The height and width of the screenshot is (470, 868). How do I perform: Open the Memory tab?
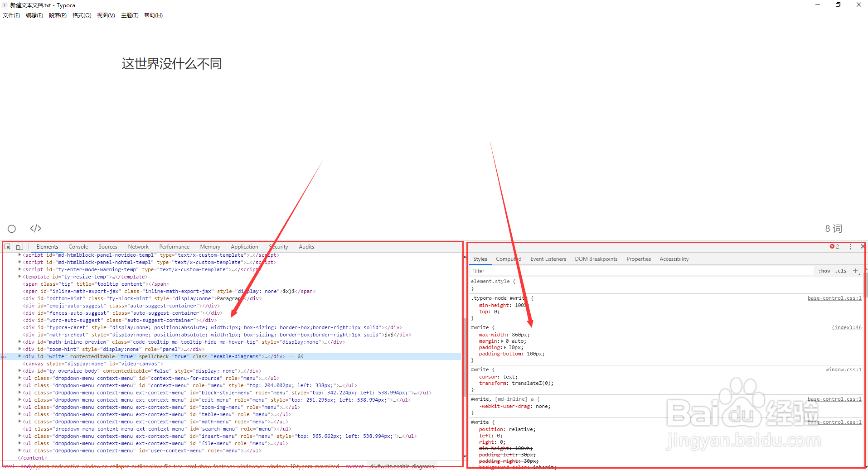pos(210,247)
